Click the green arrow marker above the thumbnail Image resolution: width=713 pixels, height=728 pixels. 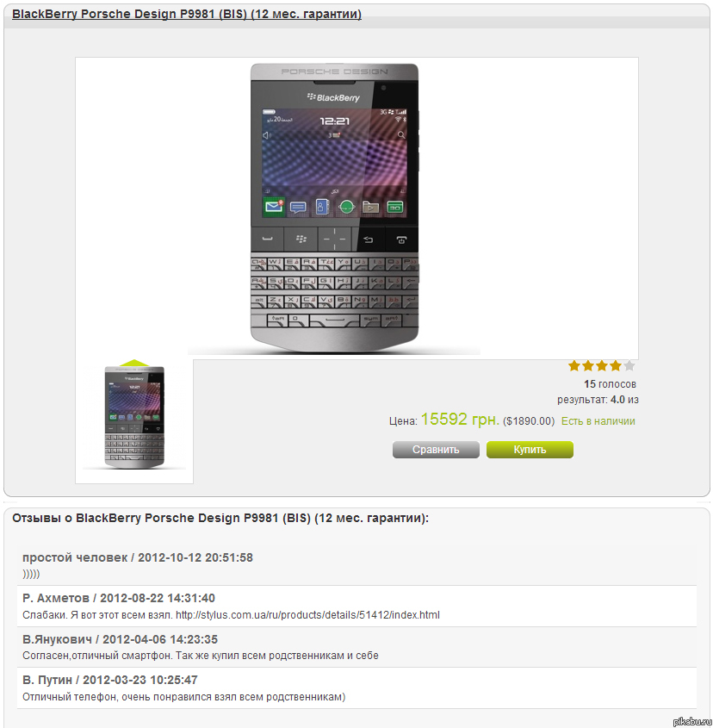[134, 363]
